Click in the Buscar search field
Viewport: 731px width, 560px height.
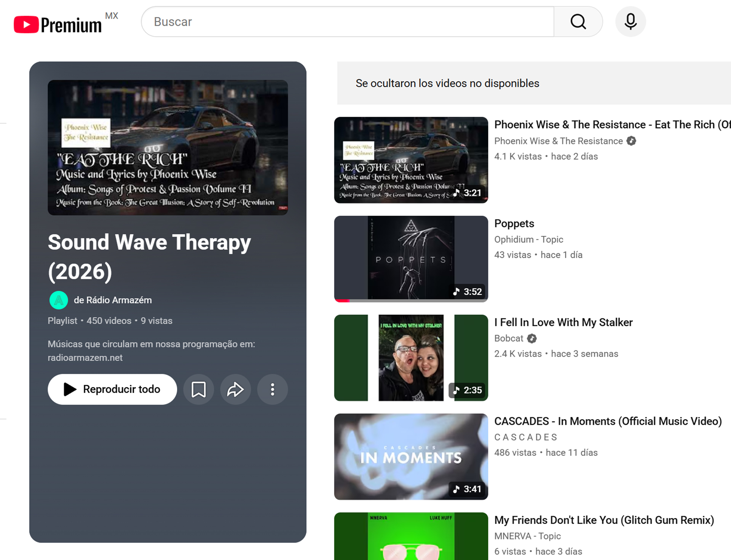tap(348, 22)
